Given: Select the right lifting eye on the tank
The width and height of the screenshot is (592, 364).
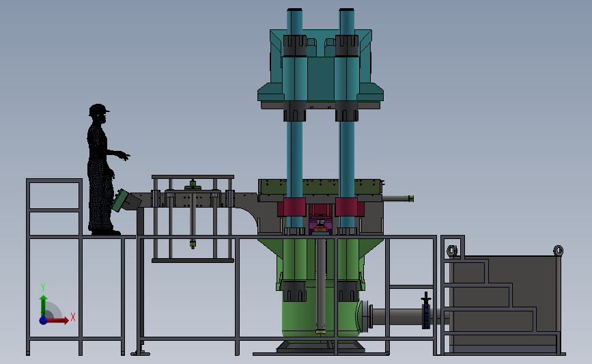Looking at the screenshot, I should [x=558, y=251].
